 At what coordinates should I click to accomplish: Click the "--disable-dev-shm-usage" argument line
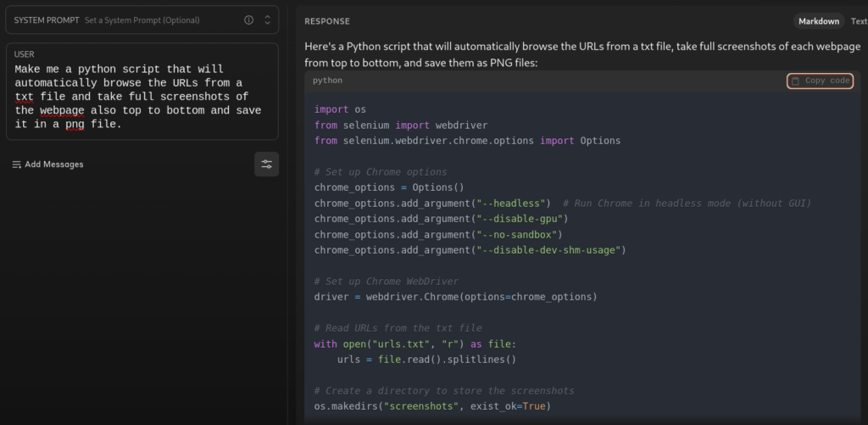[470, 250]
